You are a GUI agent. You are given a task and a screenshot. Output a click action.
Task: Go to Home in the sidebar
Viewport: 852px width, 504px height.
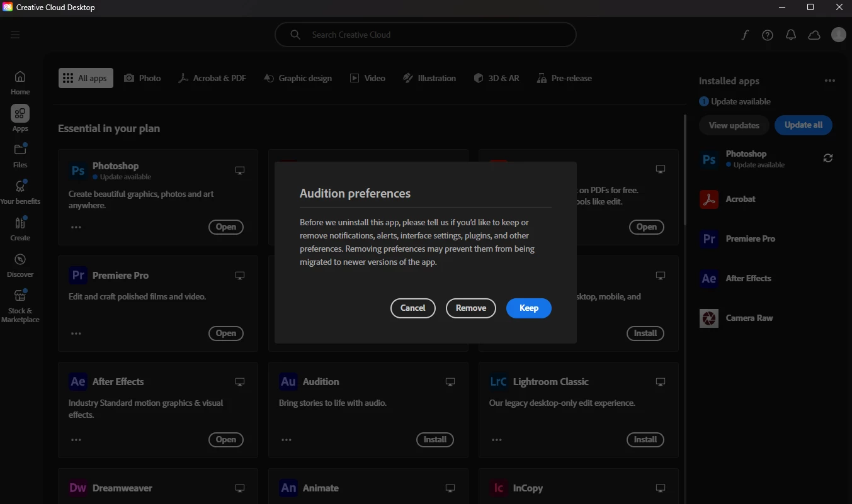20,82
